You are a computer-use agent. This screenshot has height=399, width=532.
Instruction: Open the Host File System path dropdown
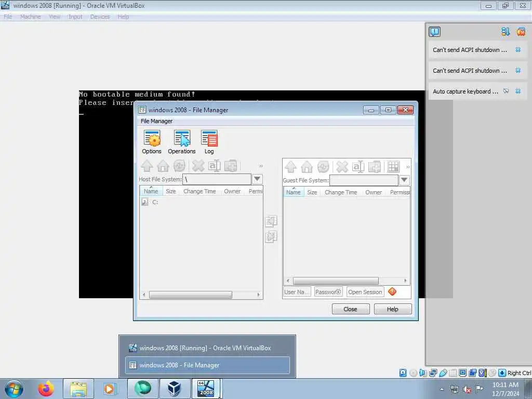point(257,179)
